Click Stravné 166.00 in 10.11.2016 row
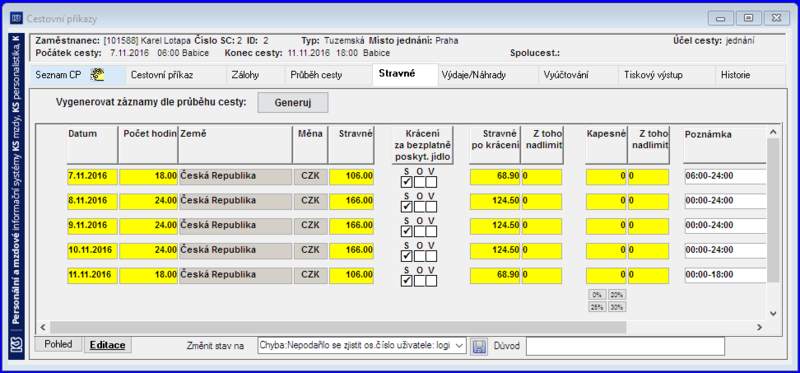This screenshot has width=800, height=373. click(x=352, y=251)
